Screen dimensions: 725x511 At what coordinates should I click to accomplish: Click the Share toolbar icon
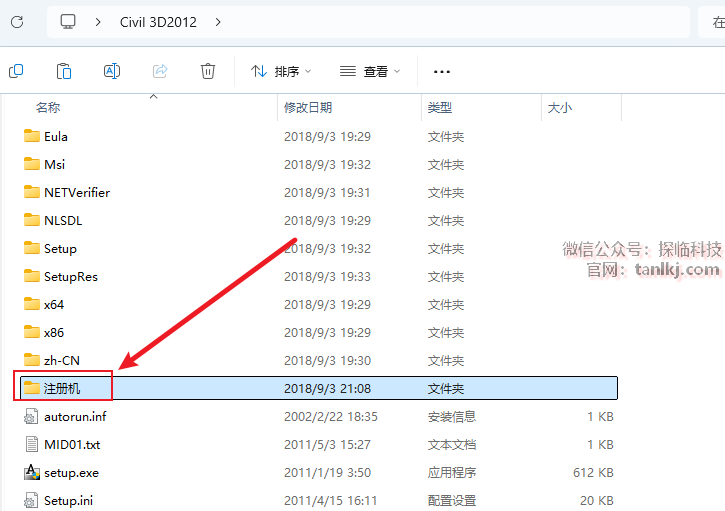(x=160, y=71)
